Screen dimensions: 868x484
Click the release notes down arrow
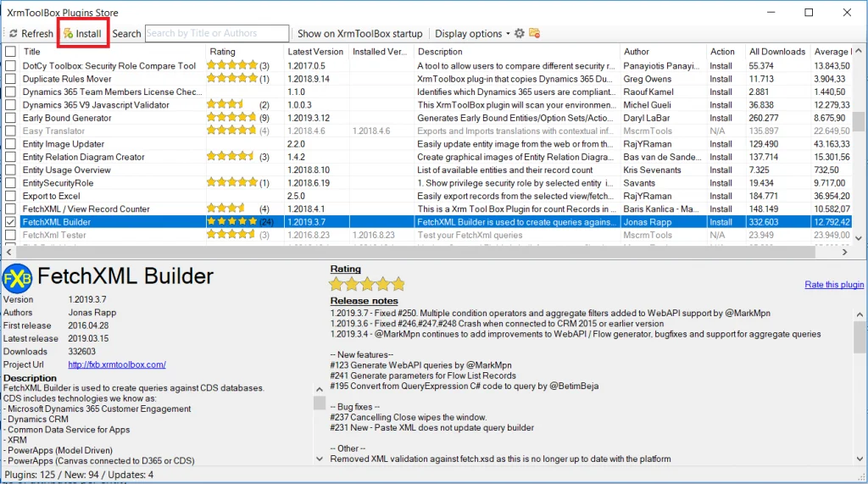point(860,459)
